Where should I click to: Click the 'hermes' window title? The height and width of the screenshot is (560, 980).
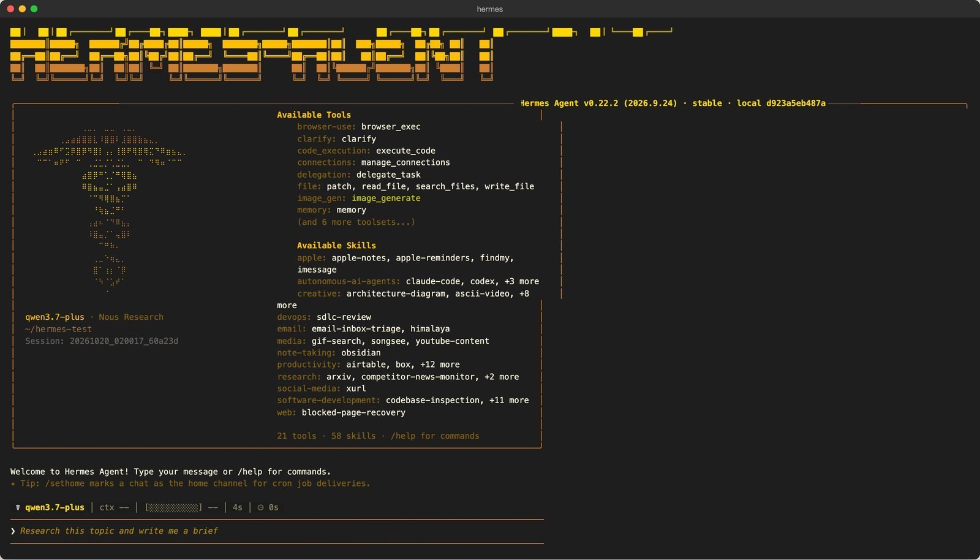[x=490, y=9]
